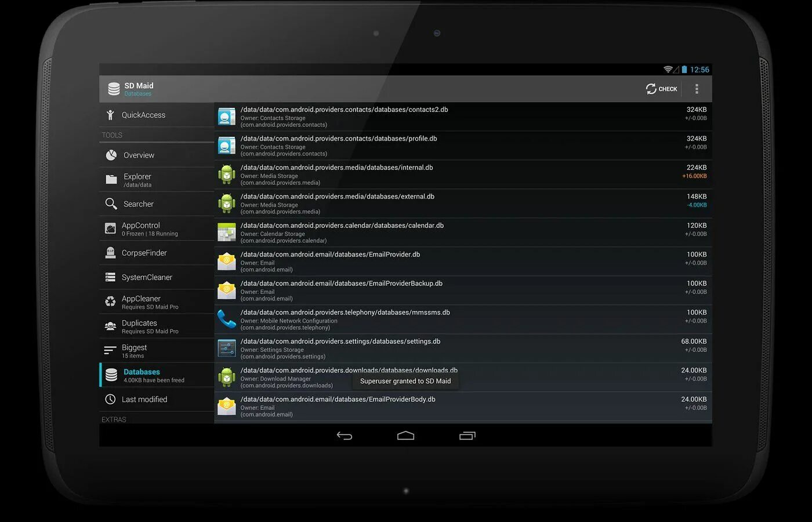Tap the Explorer folder icon
812x522 pixels.
pyautogui.click(x=111, y=180)
